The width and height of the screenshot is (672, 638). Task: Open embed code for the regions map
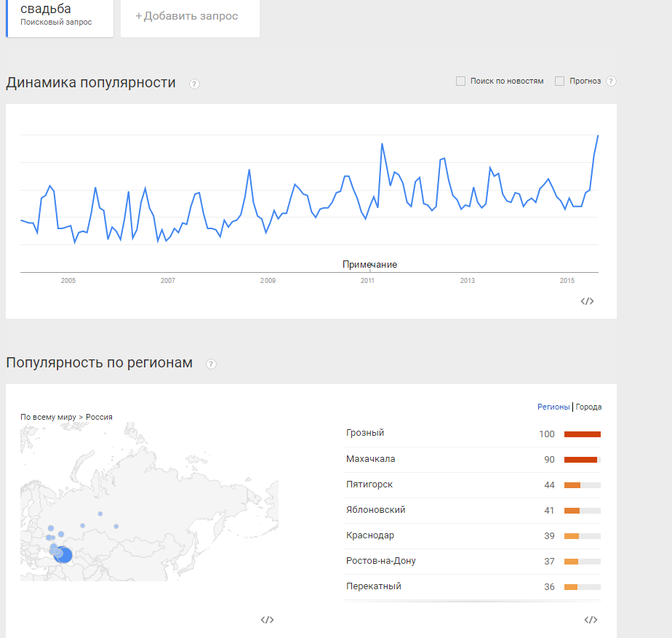click(267, 620)
